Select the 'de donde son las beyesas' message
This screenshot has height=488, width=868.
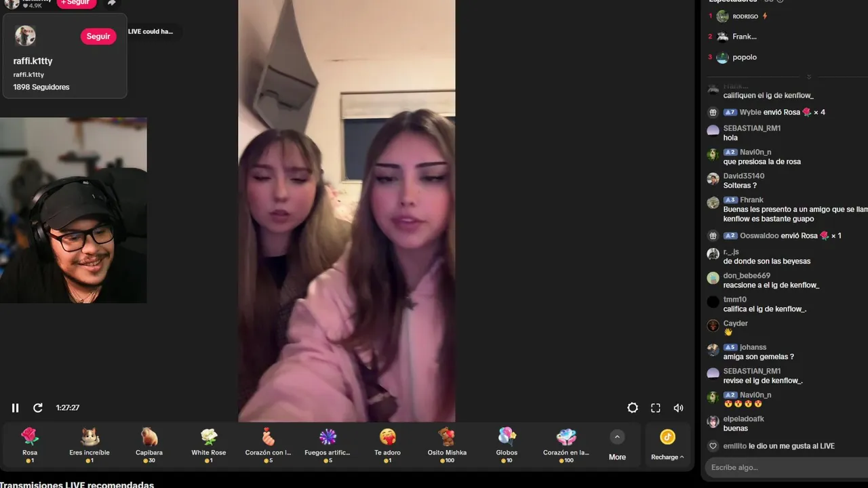(767, 261)
